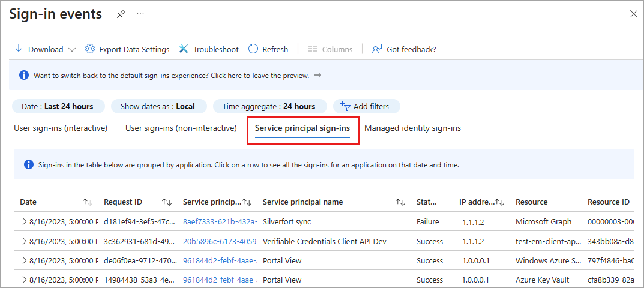The width and height of the screenshot is (644, 288).
Task: Switch to Managed identity sign-ins tab
Action: (x=413, y=128)
